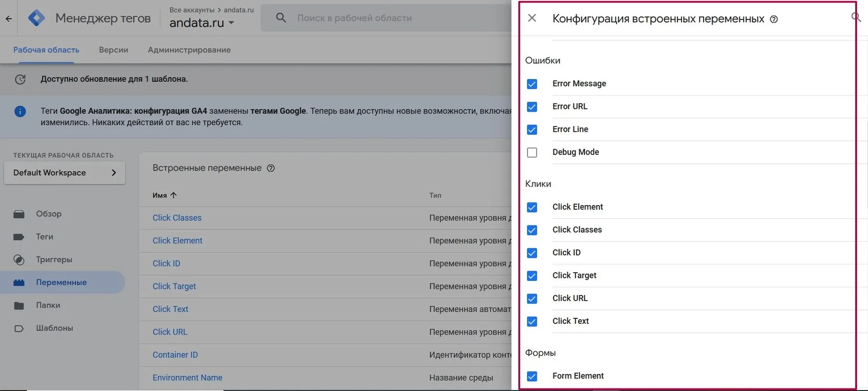Click the sort arrow beside Имя column
Viewport: 868px width, 391px height.
[x=174, y=195]
